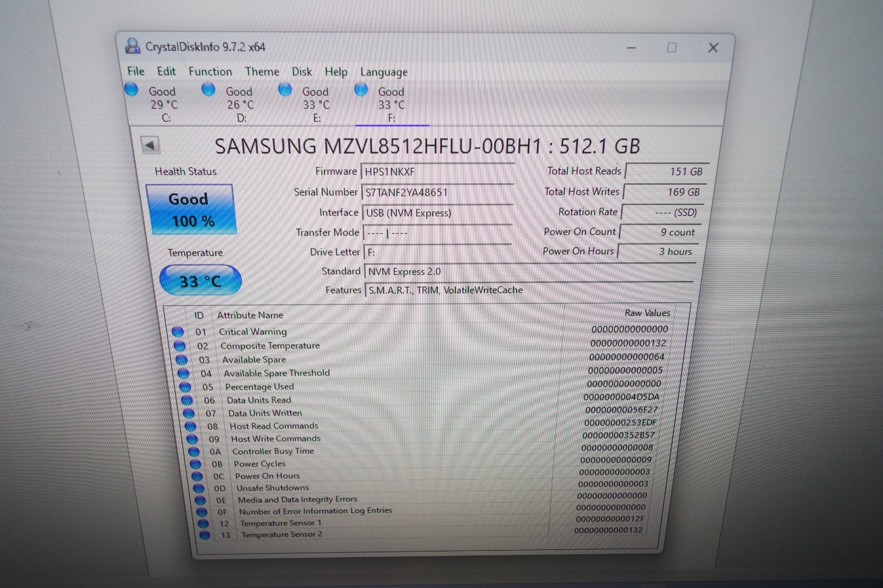Click the Attribute Name column header
Screen dimensions: 883x588
250,315
